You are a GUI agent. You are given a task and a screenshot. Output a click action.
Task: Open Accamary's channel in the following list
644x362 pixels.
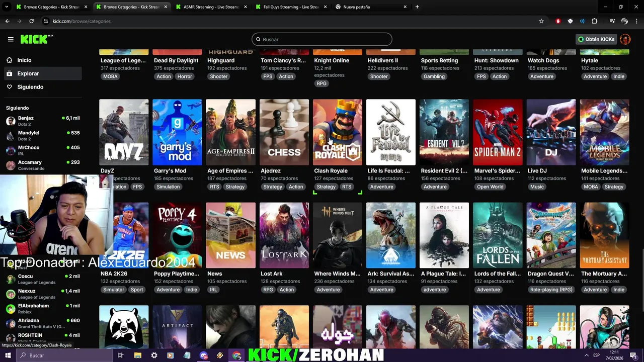(x=42, y=165)
